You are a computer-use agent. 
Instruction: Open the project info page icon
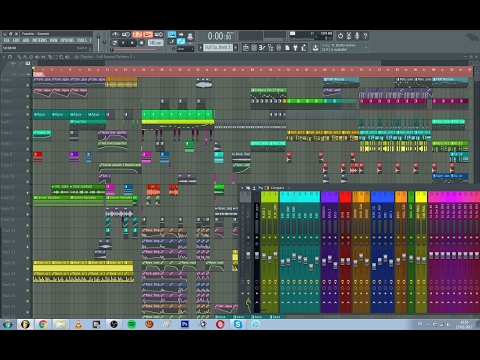click(x=287, y=48)
